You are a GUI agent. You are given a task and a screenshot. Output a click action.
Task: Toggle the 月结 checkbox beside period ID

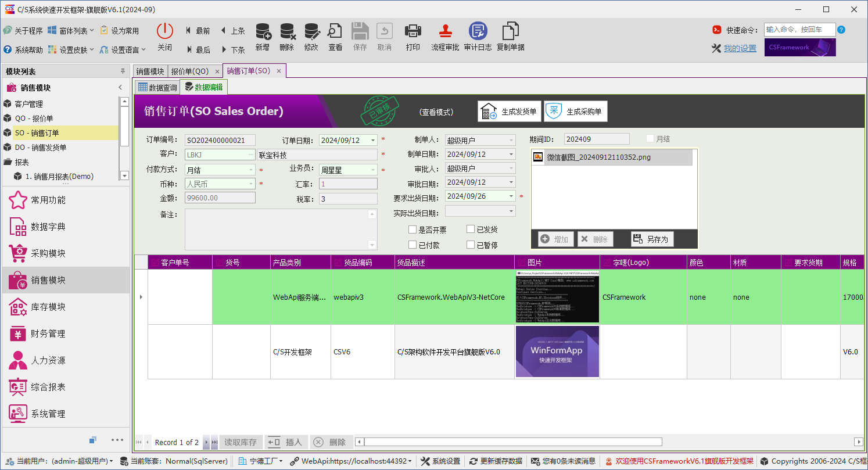pyautogui.click(x=650, y=139)
